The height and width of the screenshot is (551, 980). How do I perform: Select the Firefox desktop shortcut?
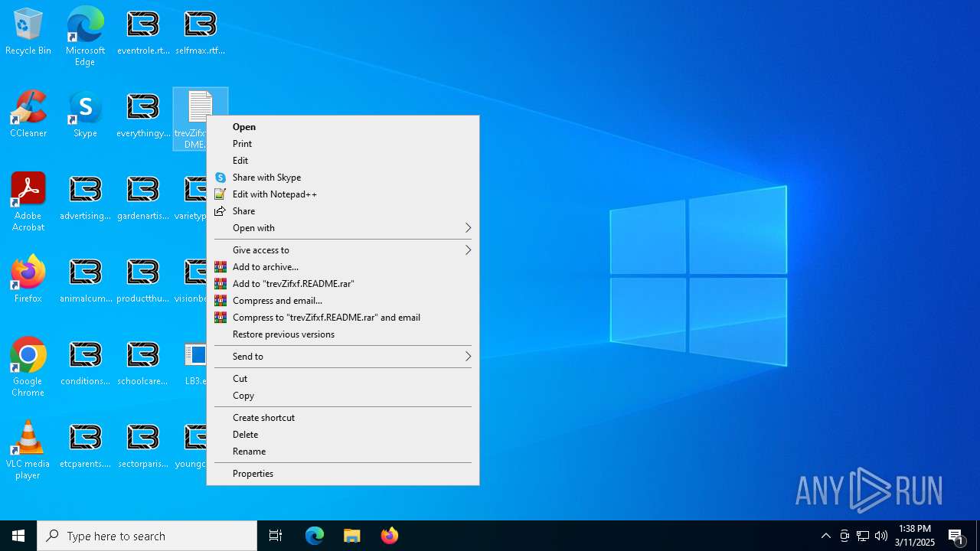(28, 279)
